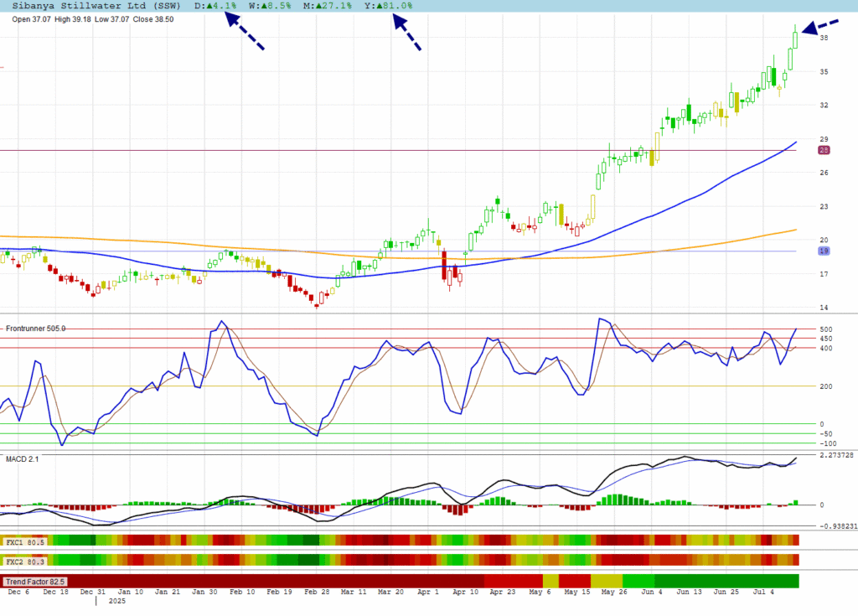Click the Close 38.50 value
The image size is (858, 616).
[153, 19]
